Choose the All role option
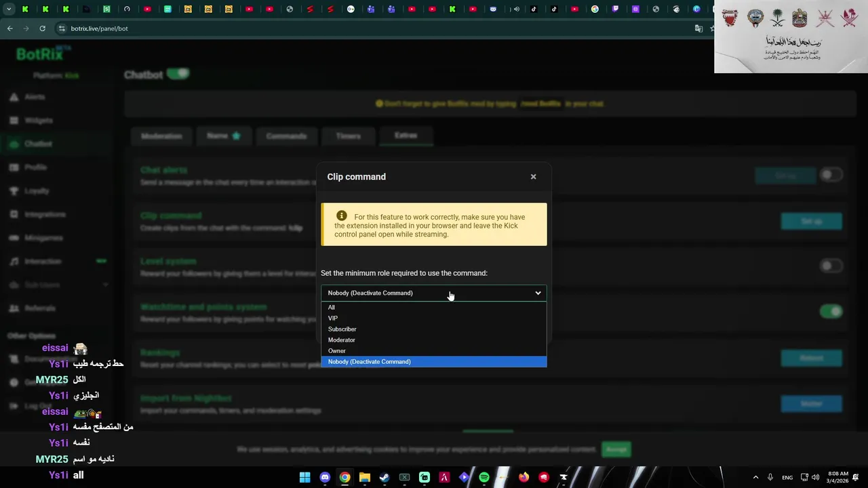The height and width of the screenshot is (488, 868). pos(434,308)
